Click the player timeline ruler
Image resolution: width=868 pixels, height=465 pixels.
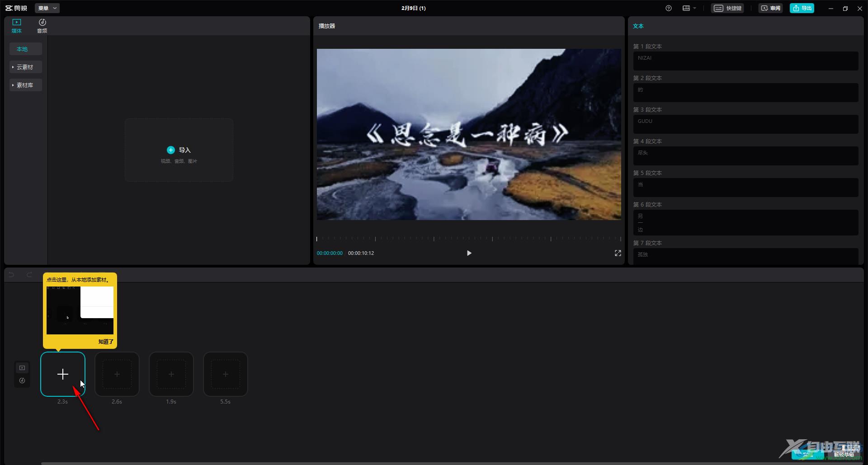[469, 239]
